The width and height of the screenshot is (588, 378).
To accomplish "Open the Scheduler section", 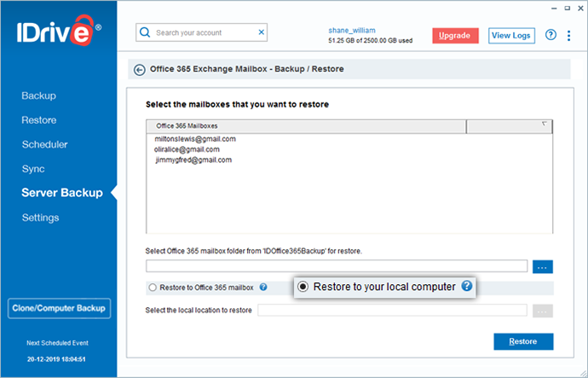I will coord(44,144).
